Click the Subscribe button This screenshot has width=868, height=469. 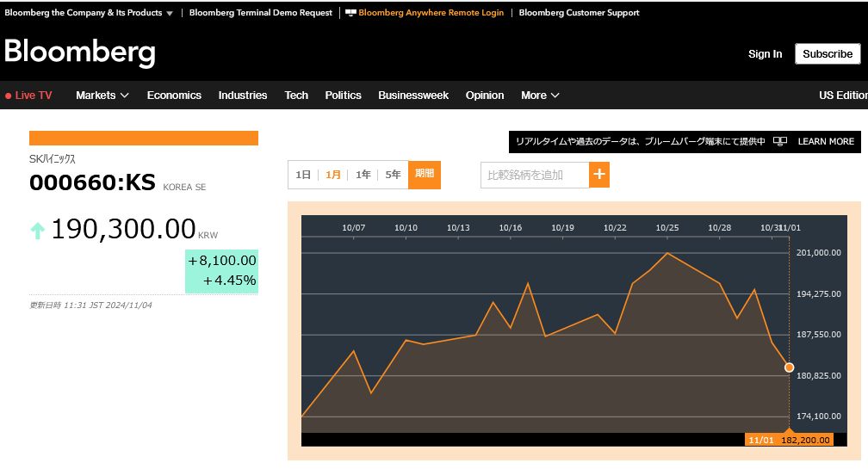point(827,53)
